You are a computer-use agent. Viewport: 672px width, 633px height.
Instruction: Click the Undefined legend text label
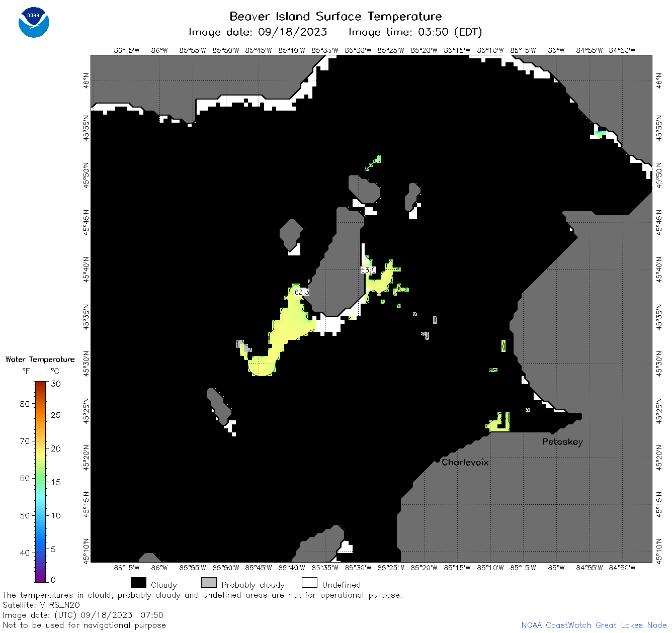click(x=342, y=585)
